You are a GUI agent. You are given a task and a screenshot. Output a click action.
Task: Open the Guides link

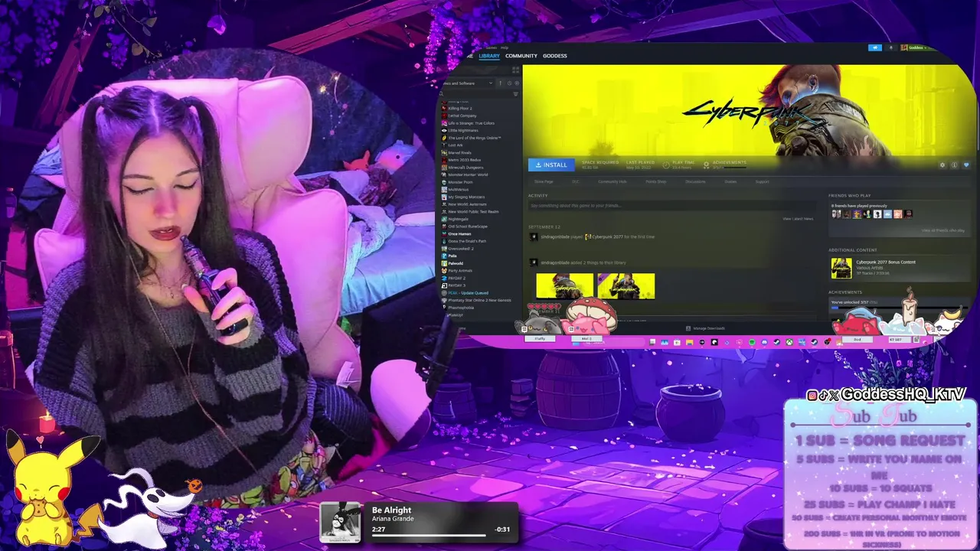[x=730, y=181]
